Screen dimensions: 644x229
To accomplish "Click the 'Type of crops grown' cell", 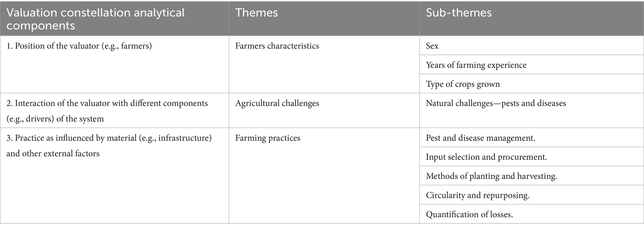I will pyautogui.click(x=463, y=84).
